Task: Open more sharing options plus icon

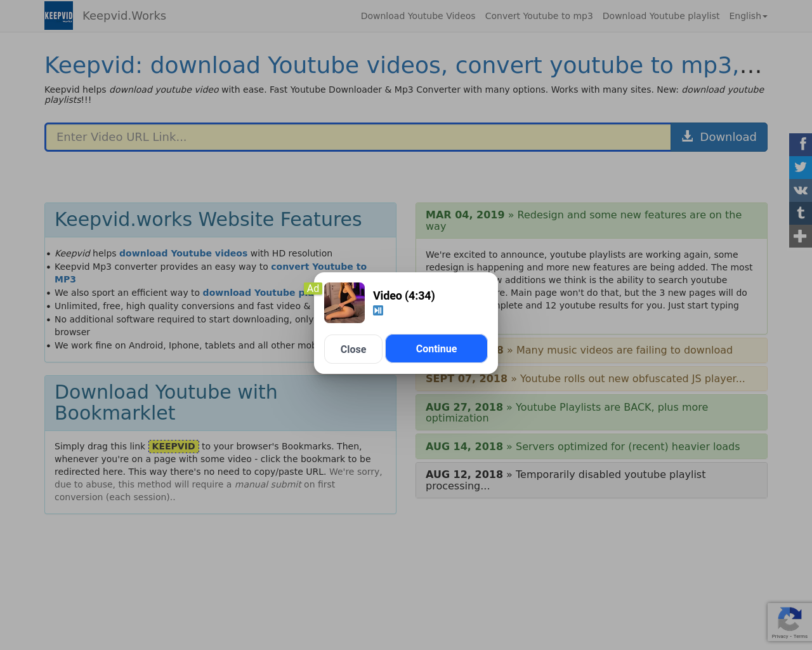Action: click(801, 236)
